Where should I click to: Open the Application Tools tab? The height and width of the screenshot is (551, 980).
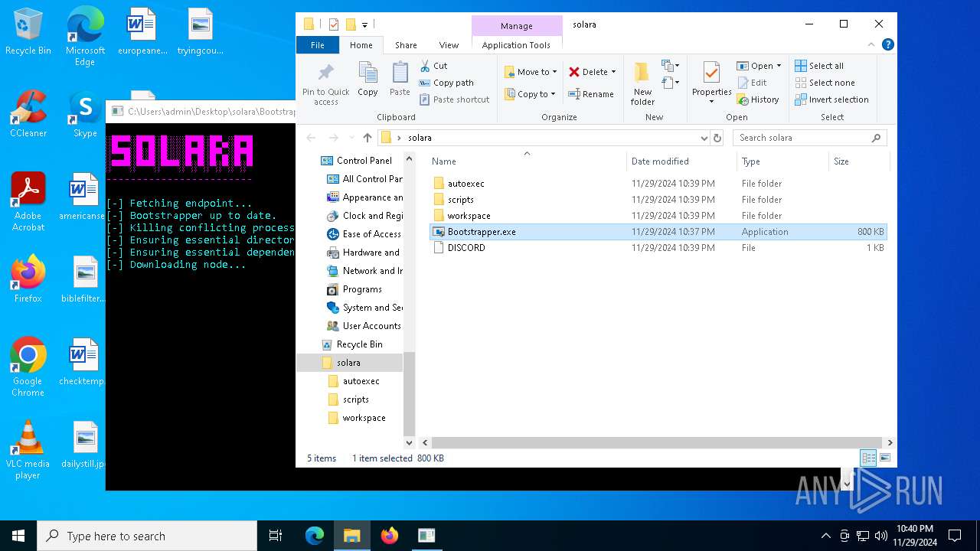(x=516, y=45)
